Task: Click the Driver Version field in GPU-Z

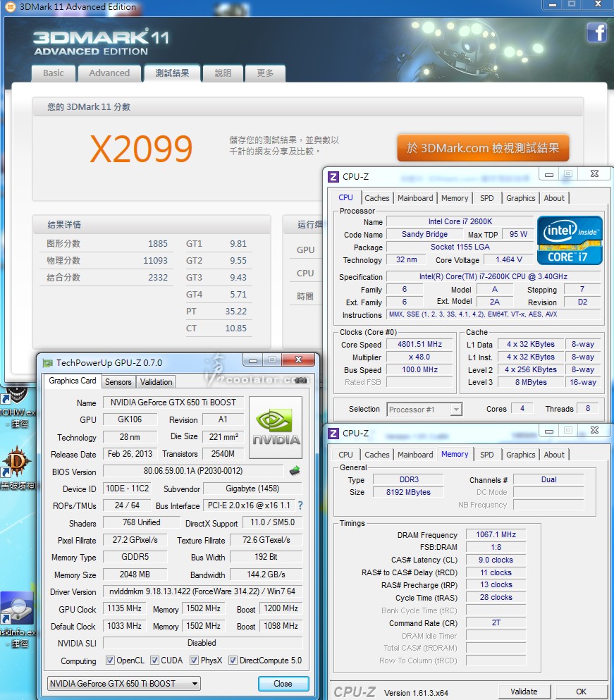Action: click(x=202, y=591)
